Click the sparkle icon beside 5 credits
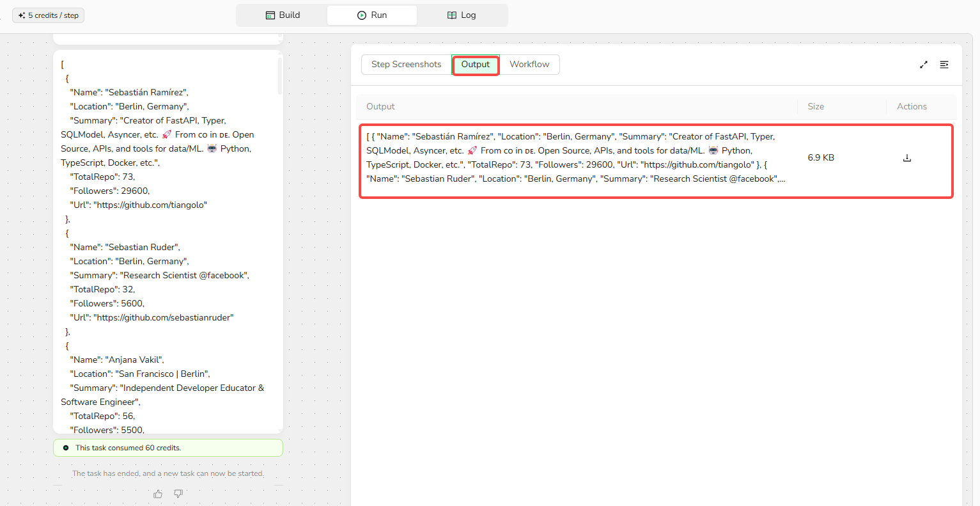 [x=22, y=15]
